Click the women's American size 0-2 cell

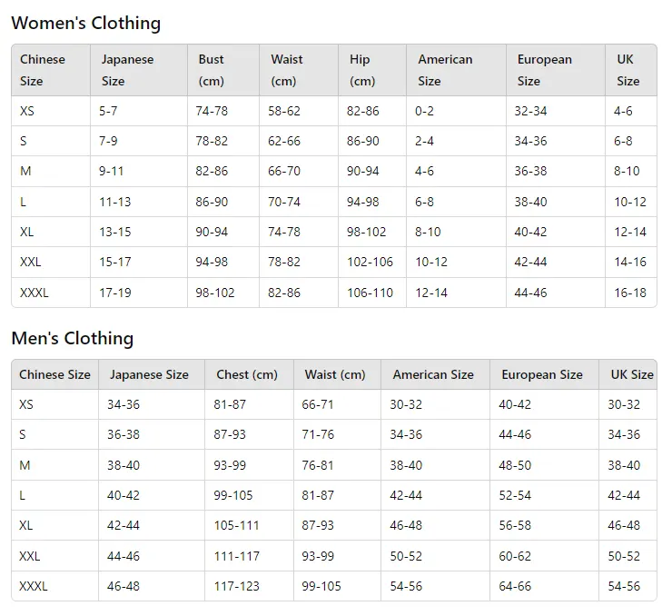[x=456, y=111]
